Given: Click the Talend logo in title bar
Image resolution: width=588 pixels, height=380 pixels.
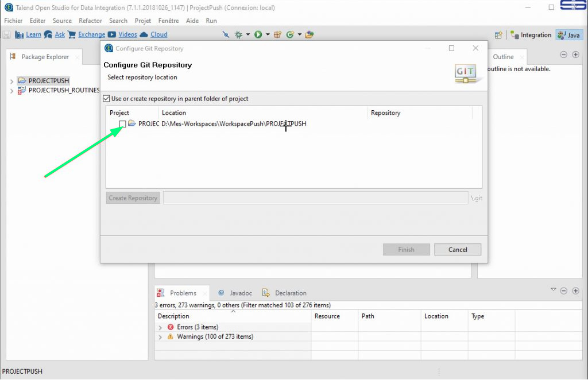Looking at the screenshot, I should tap(9, 7).
